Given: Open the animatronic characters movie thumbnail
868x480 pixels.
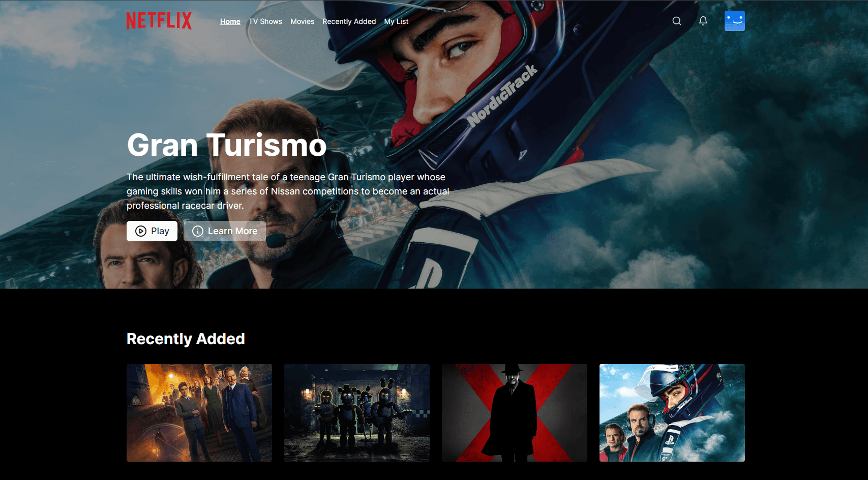Looking at the screenshot, I should coord(357,413).
